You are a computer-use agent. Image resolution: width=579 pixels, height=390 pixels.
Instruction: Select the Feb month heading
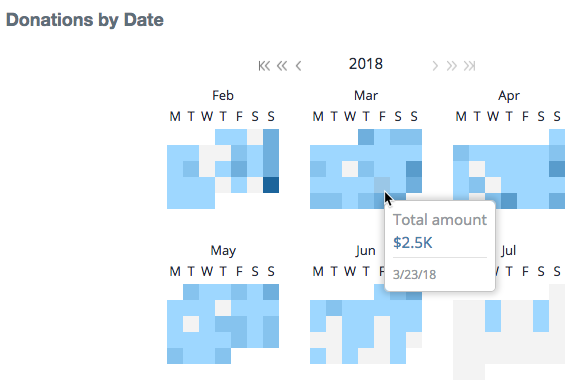[223, 96]
